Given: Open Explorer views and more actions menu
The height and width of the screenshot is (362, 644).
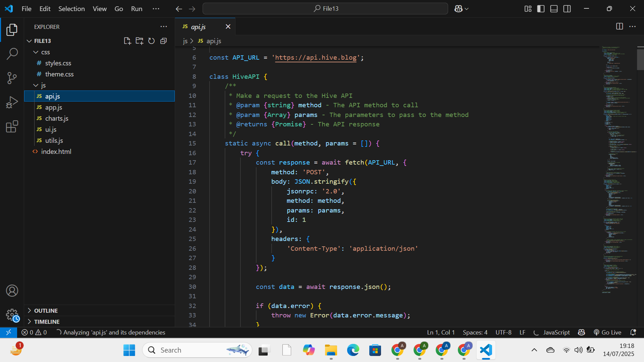Looking at the screenshot, I should [x=164, y=26].
